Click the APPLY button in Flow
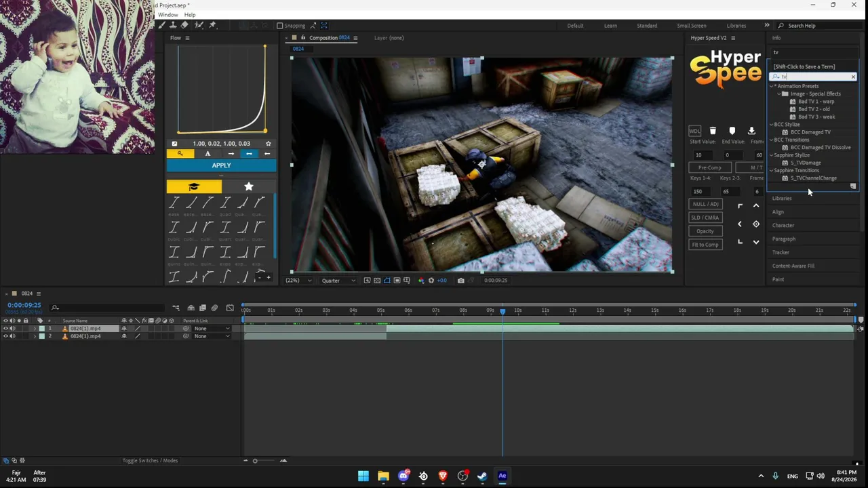Image resolution: width=868 pixels, height=488 pixels. coord(221,166)
